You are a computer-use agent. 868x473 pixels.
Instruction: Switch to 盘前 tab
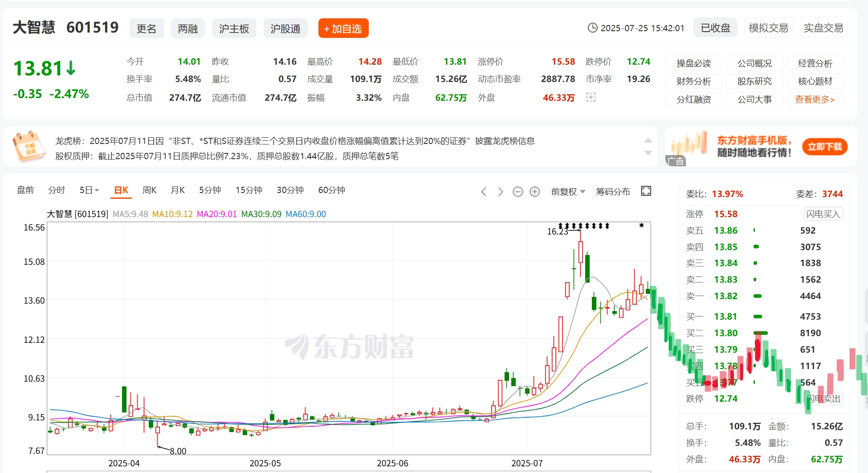(x=25, y=190)
